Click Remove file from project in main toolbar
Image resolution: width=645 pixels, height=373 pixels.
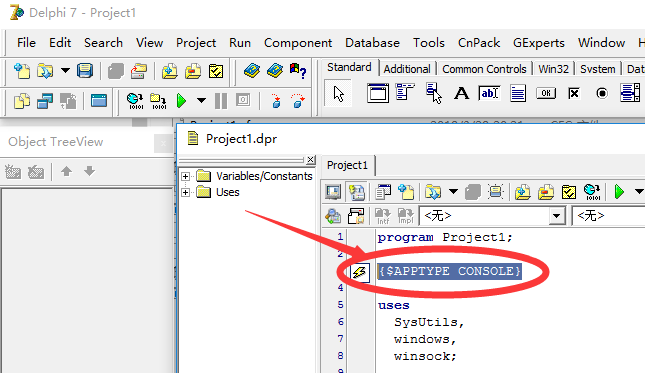click(x=193, y=71)
